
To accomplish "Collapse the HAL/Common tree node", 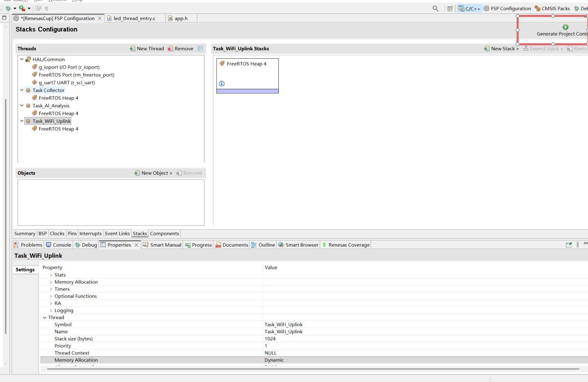I will coord(22,59).
